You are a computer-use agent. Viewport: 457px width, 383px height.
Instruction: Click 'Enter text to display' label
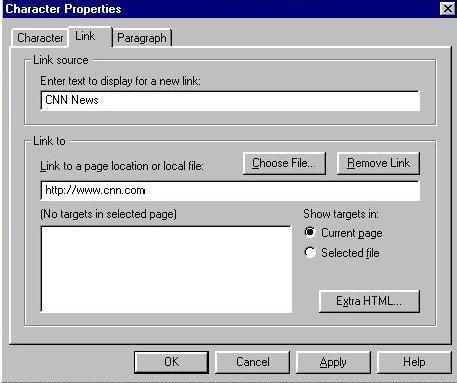pos(120,81)
